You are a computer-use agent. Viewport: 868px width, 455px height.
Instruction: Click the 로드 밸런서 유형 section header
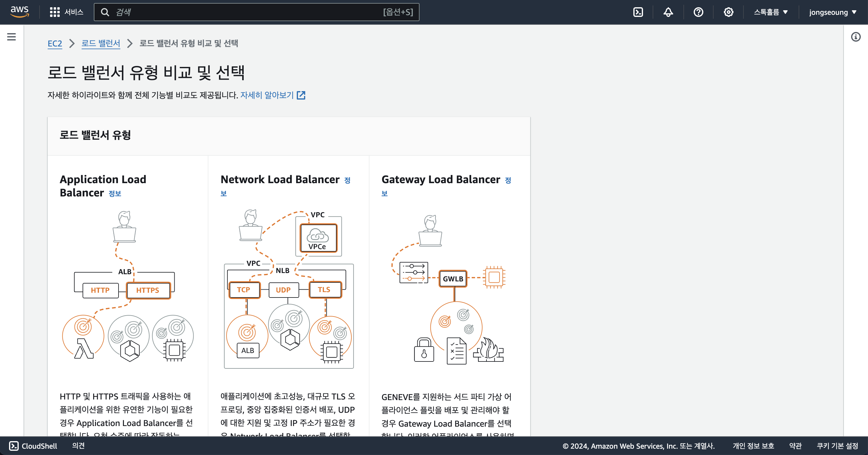[x=95, y=135]
